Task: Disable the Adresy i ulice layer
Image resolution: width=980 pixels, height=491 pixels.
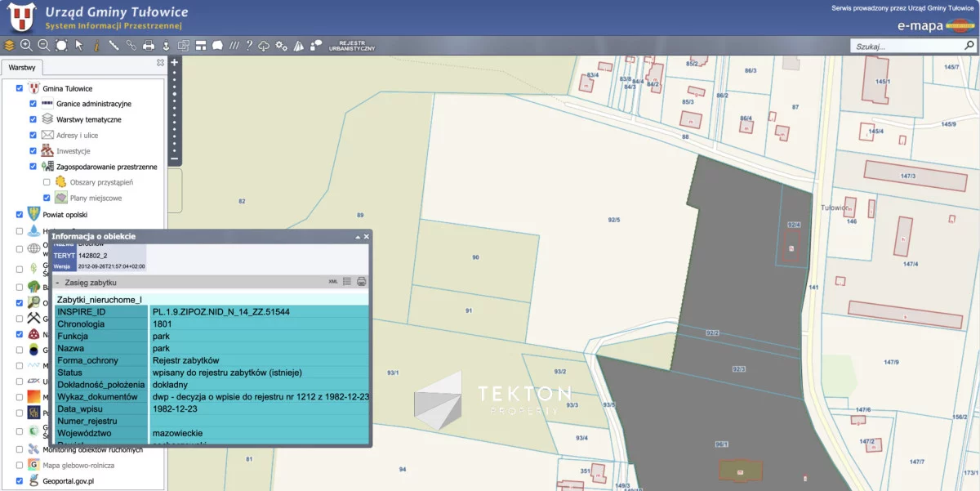Action: pyautogui.click(x=33, y=135)
